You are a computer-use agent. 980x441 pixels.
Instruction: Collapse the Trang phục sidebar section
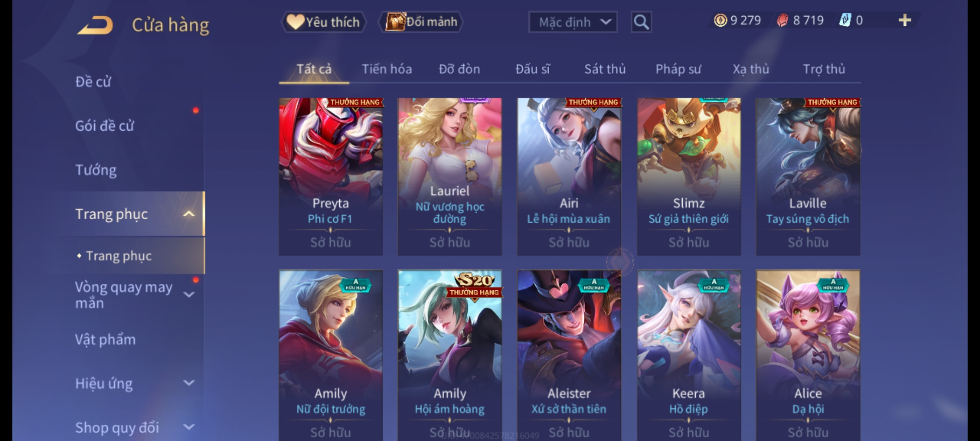(x=189, y=214)
